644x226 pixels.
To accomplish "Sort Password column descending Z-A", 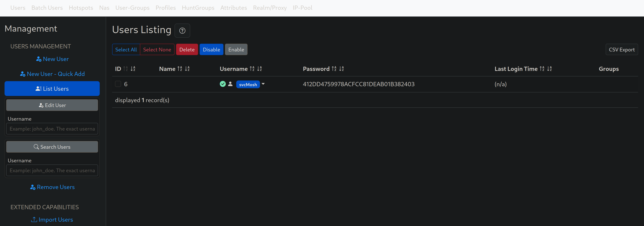I will click(341, 68).
